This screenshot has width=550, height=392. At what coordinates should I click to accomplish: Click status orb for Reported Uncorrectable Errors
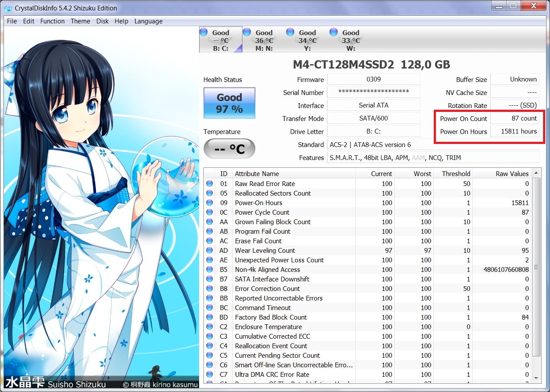210,298
